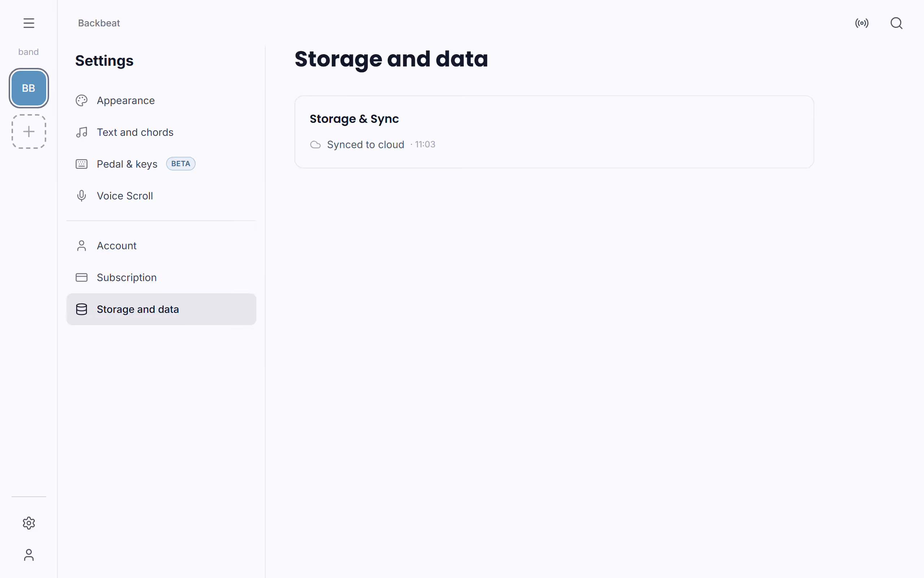Select the BB band avatar

[x=29, y=88]
